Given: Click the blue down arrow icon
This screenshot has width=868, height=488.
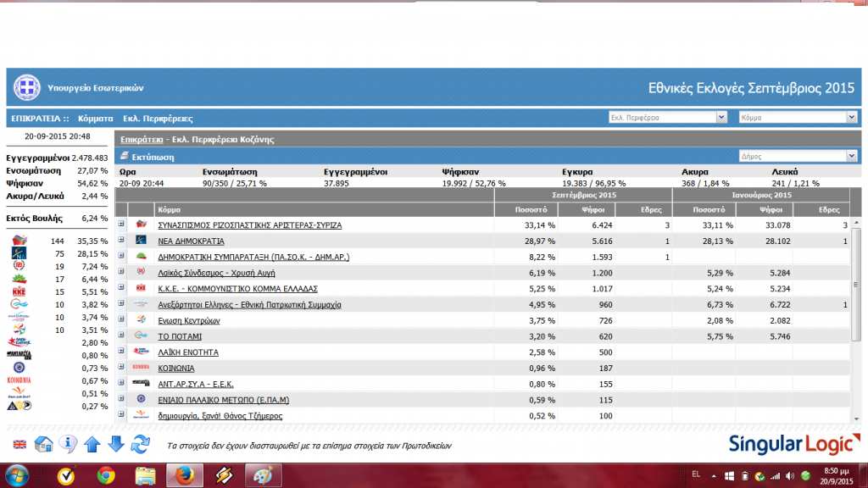Looking at the screenshot, I should pos(116,444).
